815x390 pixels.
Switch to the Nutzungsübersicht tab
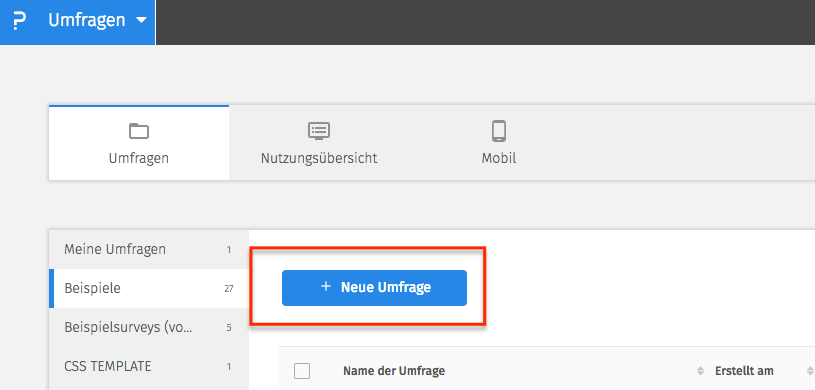click(319, 143)
